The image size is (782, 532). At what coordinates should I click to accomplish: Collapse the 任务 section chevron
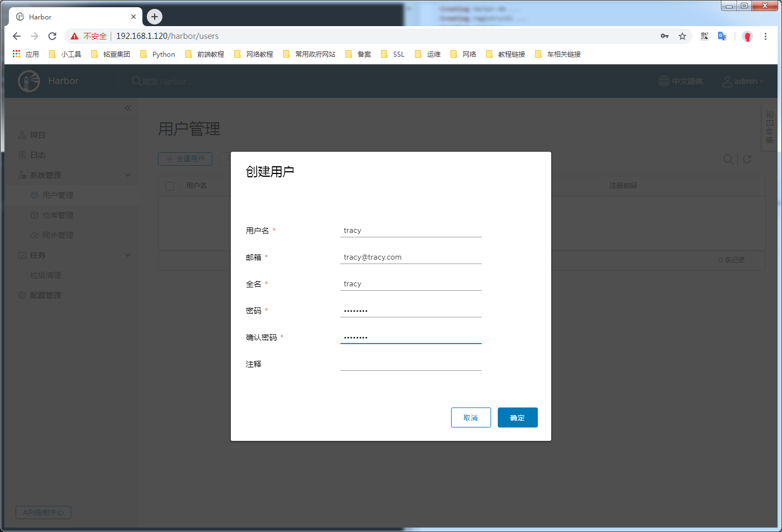[128, 255]
